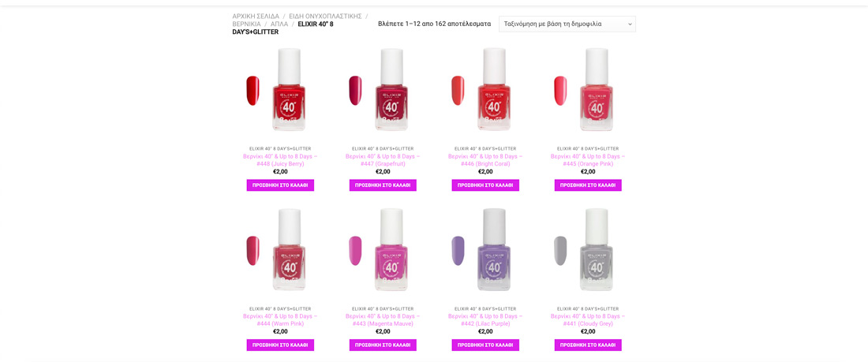This screenshot has width=868, height=362.
Task: Add Grapefruit #447 to cart
Action: (383, 185)
